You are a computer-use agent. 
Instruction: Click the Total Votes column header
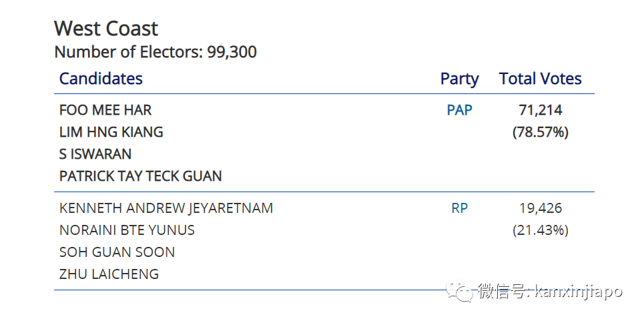(x=540, y=79)
